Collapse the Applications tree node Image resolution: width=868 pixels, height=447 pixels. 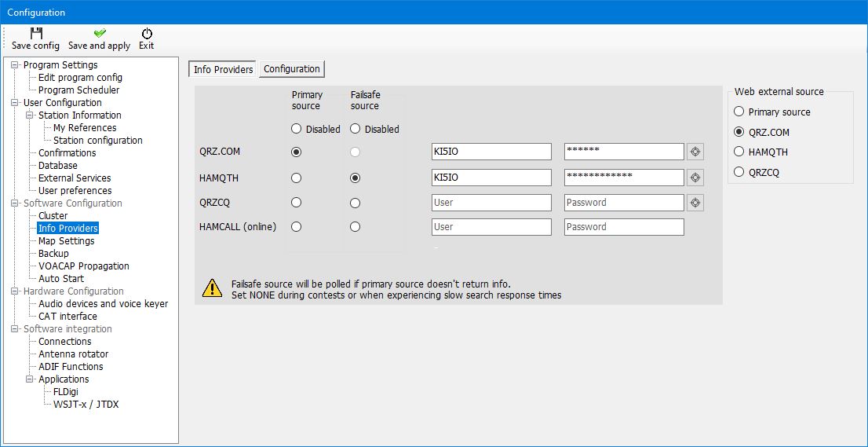click(x=30, y=379)
